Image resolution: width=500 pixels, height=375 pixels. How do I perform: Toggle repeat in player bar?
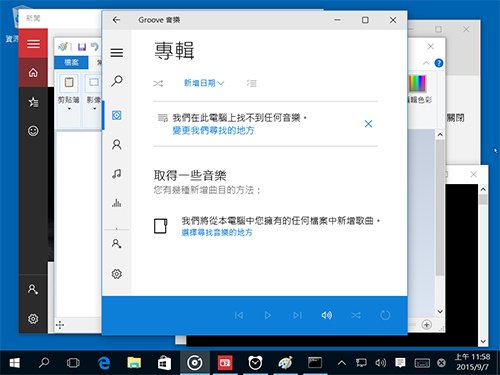pyautogui.click(x=385, y=315)
